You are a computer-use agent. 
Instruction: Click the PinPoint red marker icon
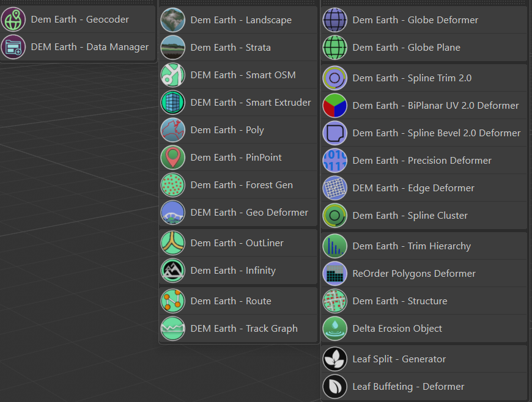[172, 157]
